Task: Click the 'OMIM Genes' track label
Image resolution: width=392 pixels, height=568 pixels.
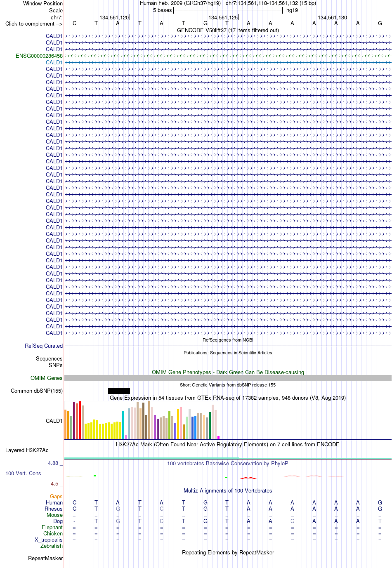Action: (47, 378)
